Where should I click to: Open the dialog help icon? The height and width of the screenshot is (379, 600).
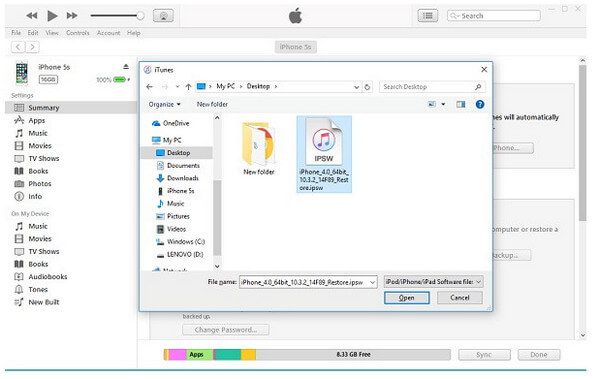(480, 104)
